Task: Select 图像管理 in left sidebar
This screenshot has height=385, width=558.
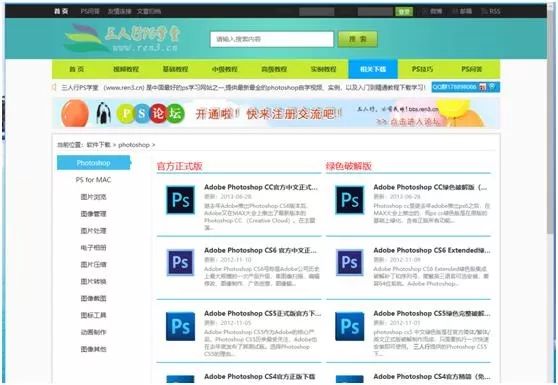Action: 93,214
